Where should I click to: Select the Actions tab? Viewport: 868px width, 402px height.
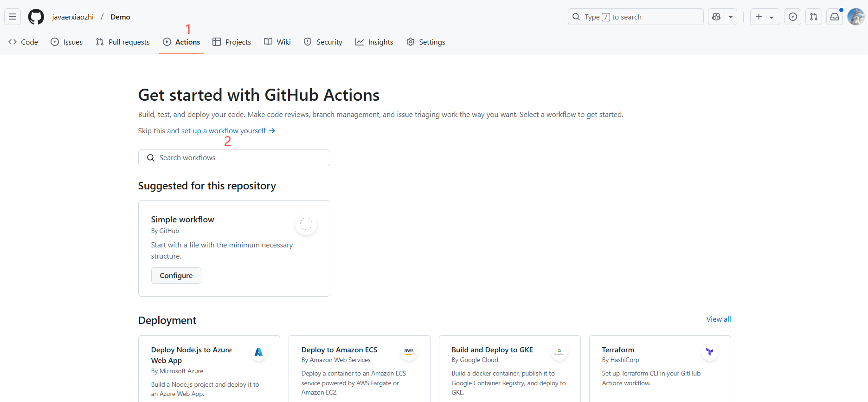[181, 42]
